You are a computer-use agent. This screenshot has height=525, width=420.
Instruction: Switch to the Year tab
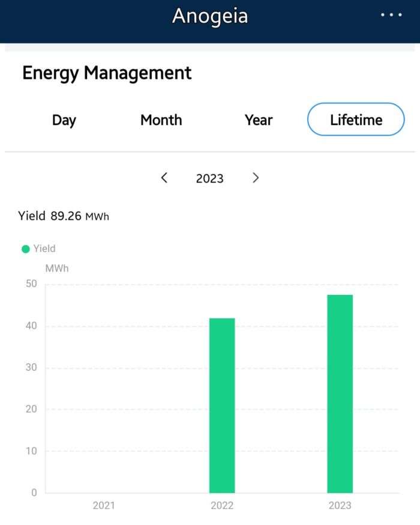tap(259, 120)
